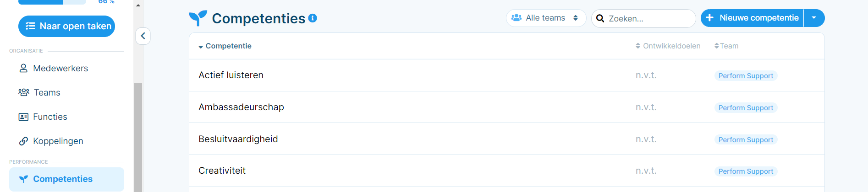Viewport: 868px width, 192px height.
Task: Sort by the Ontwikkeldoelen column
Action: [x=668, y=46]
